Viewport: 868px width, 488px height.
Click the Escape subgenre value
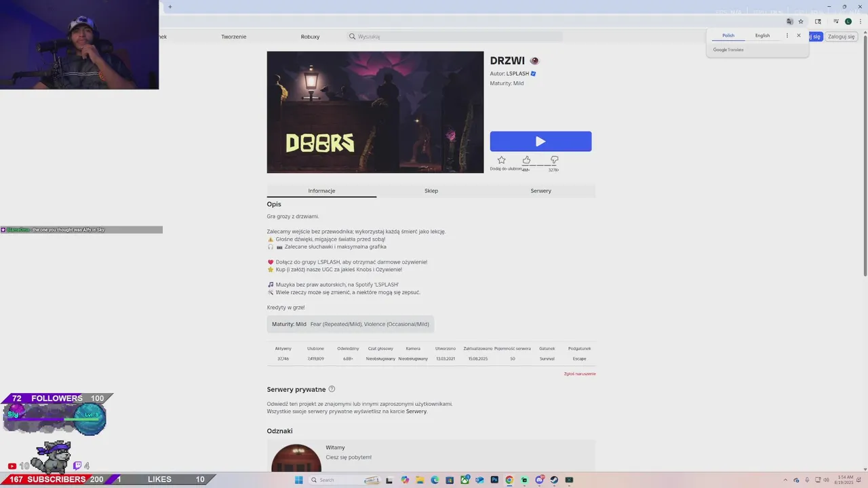(x=579, y=359)
